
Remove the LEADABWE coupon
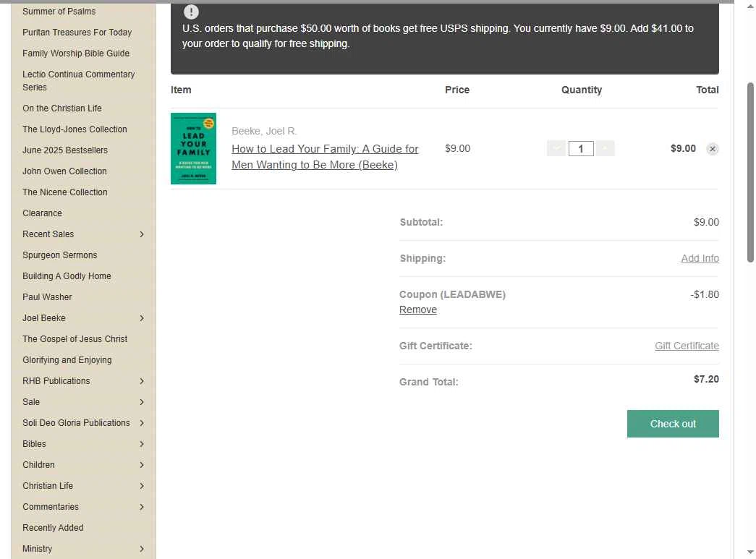pyautogui.click(x=418, y=310)
